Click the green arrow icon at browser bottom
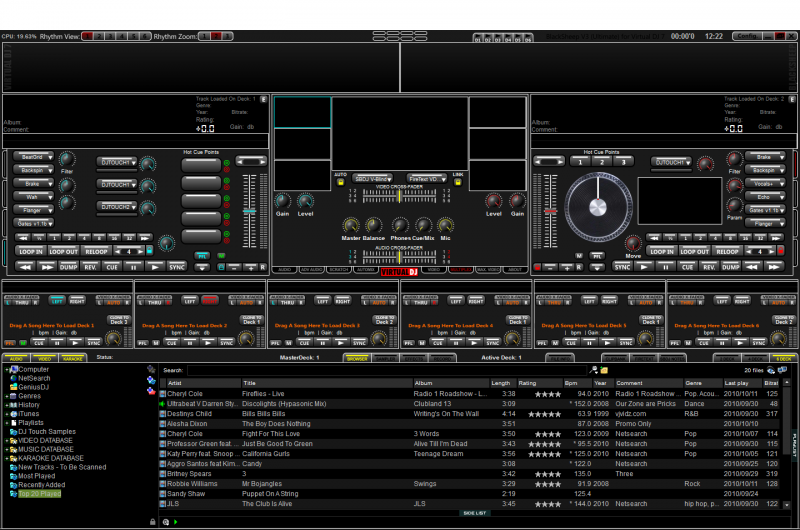 click(x=176, y=522)
